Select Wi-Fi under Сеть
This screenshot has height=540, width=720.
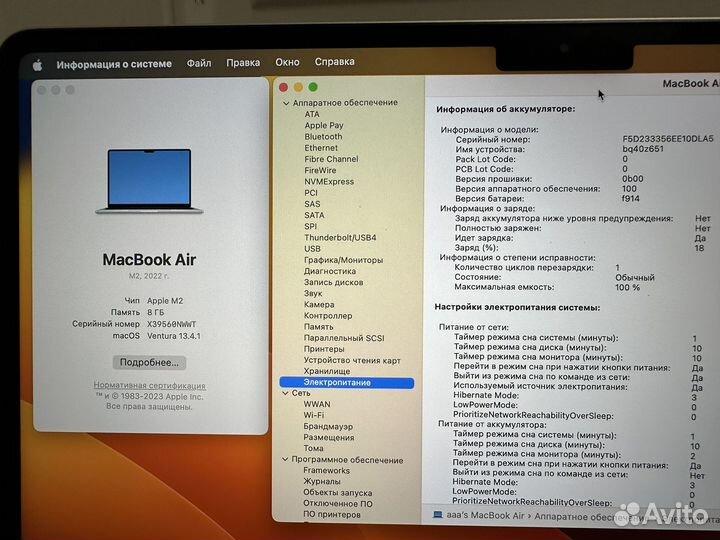tap(314, 415)
